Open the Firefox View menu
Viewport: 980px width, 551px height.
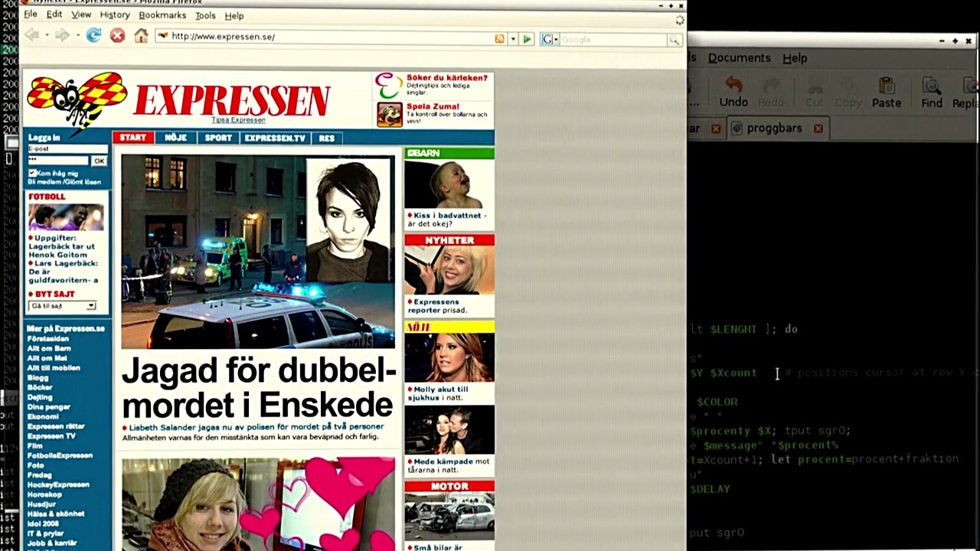(81, 15)
